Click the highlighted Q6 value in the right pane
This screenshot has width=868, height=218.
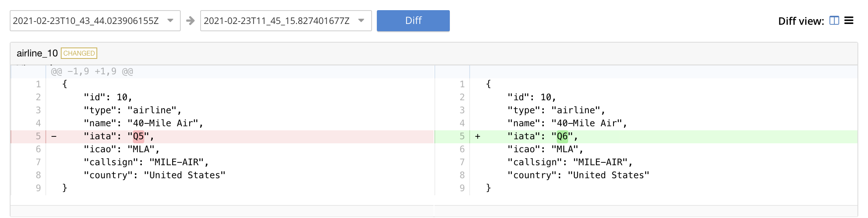coord(562,136)
